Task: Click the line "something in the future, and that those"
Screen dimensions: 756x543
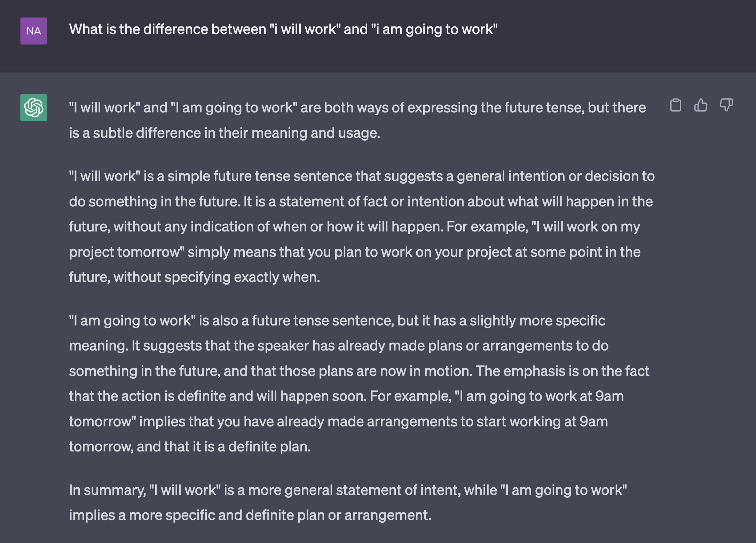Action: pos(359,371)
